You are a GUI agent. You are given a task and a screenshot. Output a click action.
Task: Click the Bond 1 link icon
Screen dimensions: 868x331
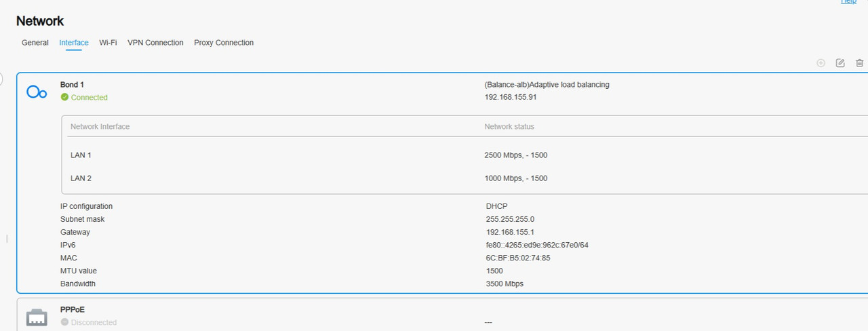37,92
